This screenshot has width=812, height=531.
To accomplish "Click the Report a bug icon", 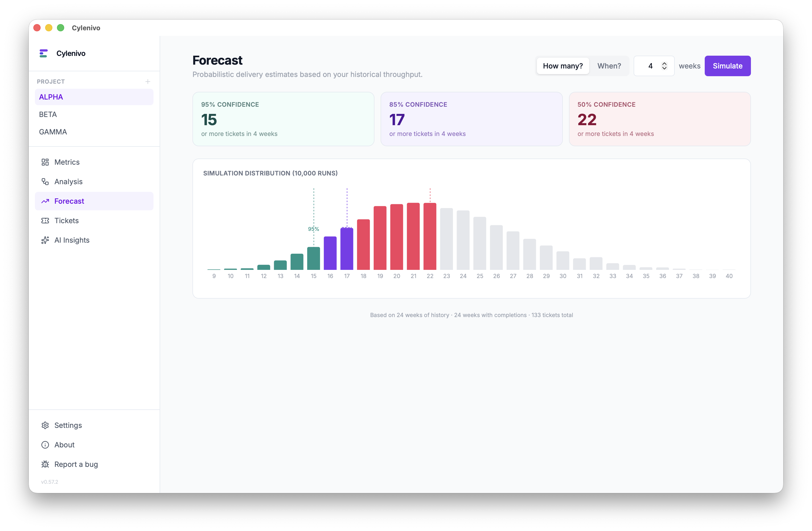I will tap(45, 464).
